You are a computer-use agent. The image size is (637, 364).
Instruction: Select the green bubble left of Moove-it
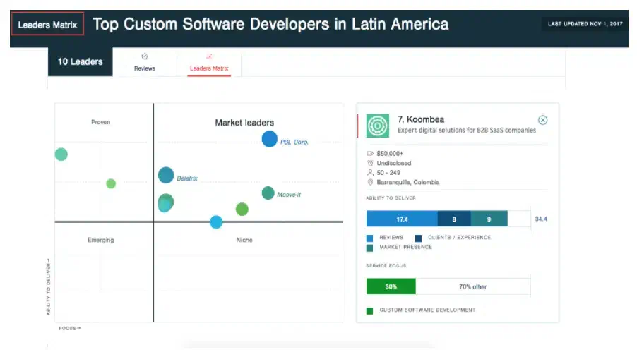(x=242, y=209)
